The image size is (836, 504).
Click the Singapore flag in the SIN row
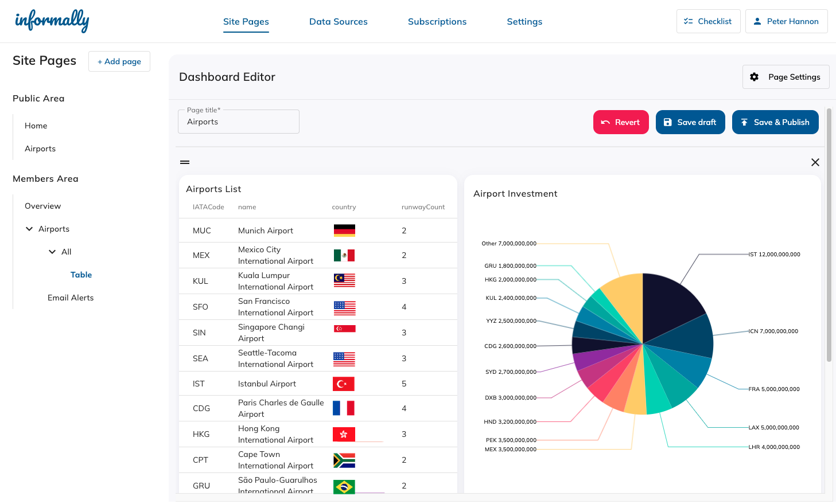pyautogui.click(x=345, y=329)
